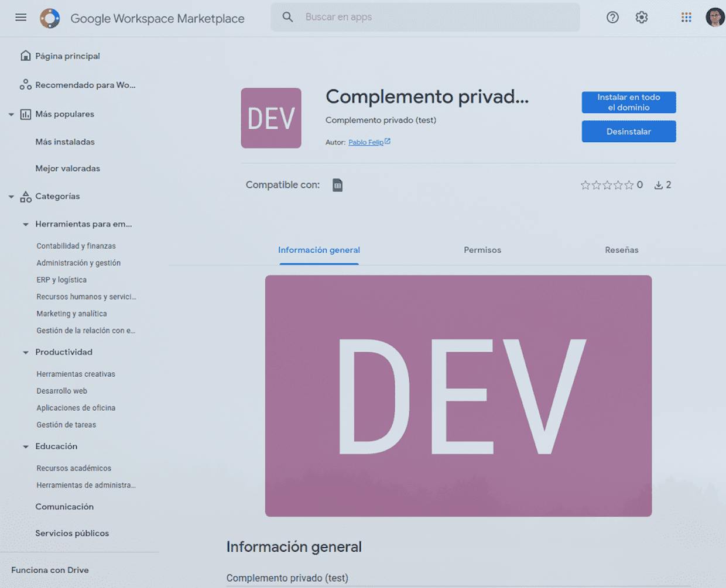Click the Desinstalar button
726x588 pixels.
coord(629,132)
